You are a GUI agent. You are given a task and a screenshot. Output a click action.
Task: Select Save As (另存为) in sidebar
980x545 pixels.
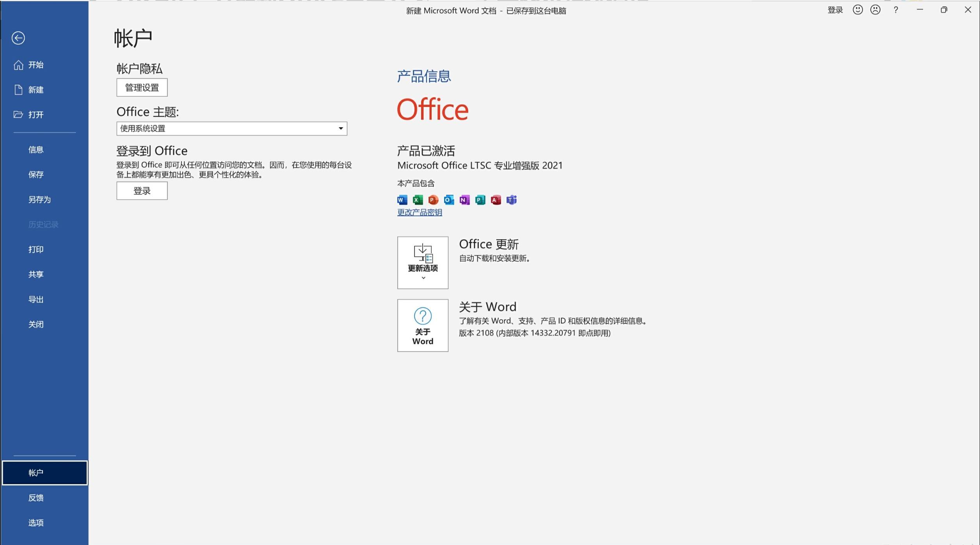(x=39, y=199)
